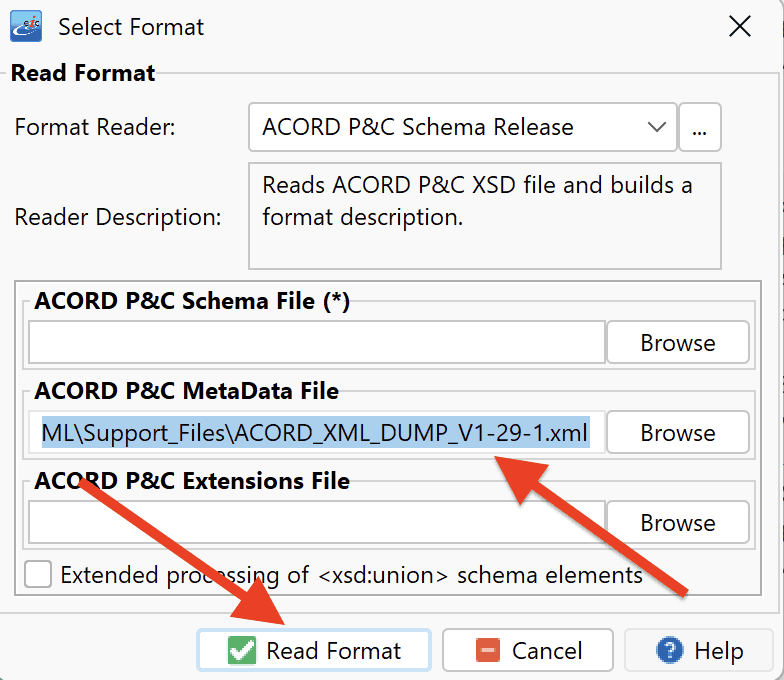Open the ellipsis button next to Format Reader
This screenshot has height=680, width=784.
point(700,127)
